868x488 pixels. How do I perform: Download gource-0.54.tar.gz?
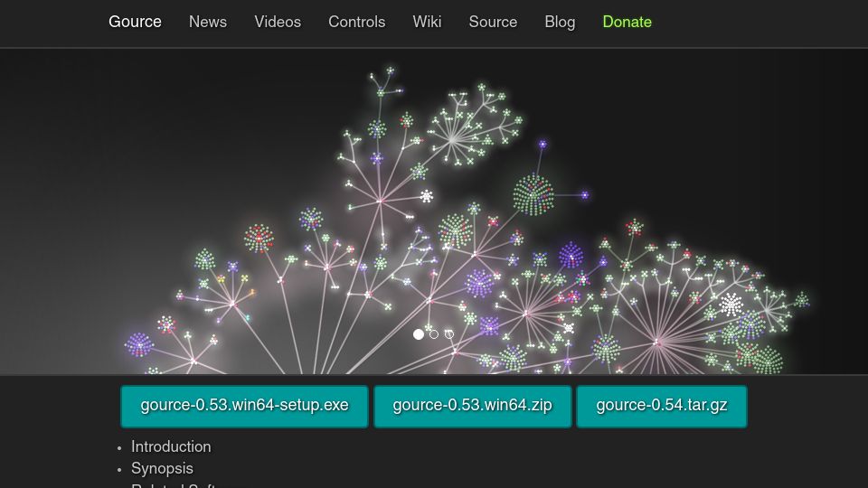(662, 407)
